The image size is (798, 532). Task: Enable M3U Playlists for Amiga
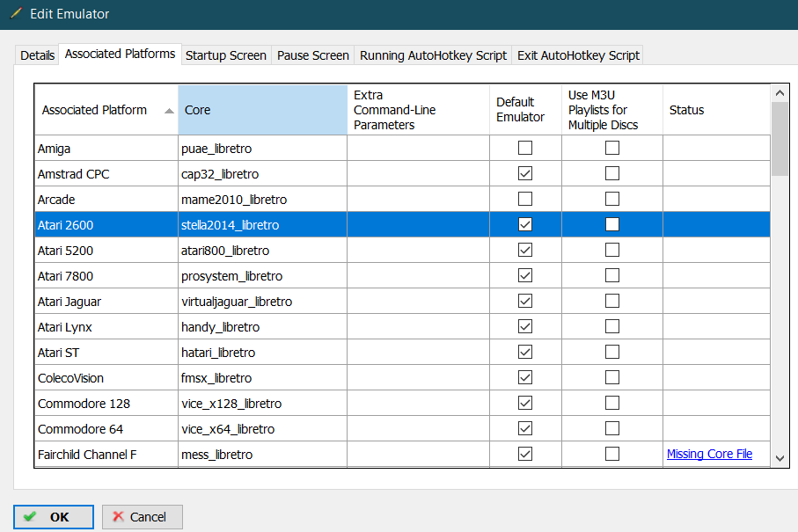[x=612, y=148]
